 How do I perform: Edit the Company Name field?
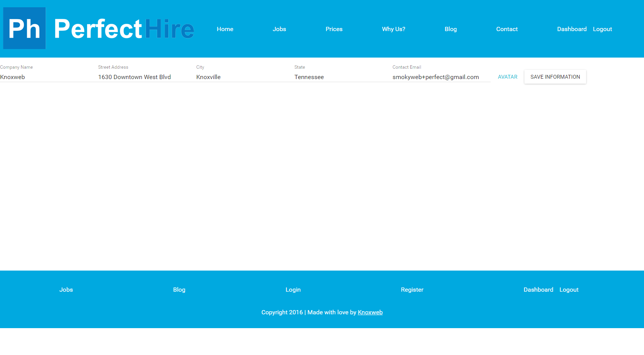tap(49, 77)
